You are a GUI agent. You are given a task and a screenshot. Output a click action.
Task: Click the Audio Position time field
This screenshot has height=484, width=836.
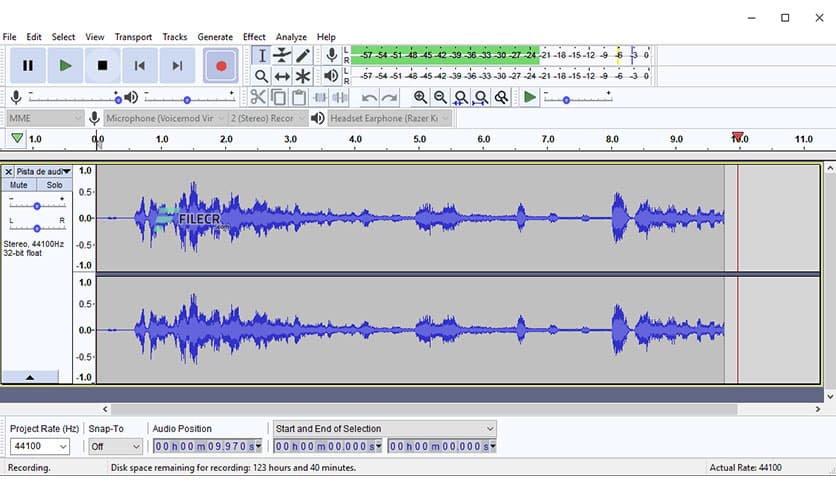tap(206, 446)
